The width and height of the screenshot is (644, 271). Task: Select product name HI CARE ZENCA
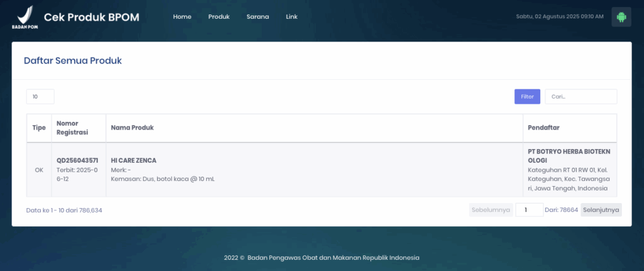pos(133,160)
